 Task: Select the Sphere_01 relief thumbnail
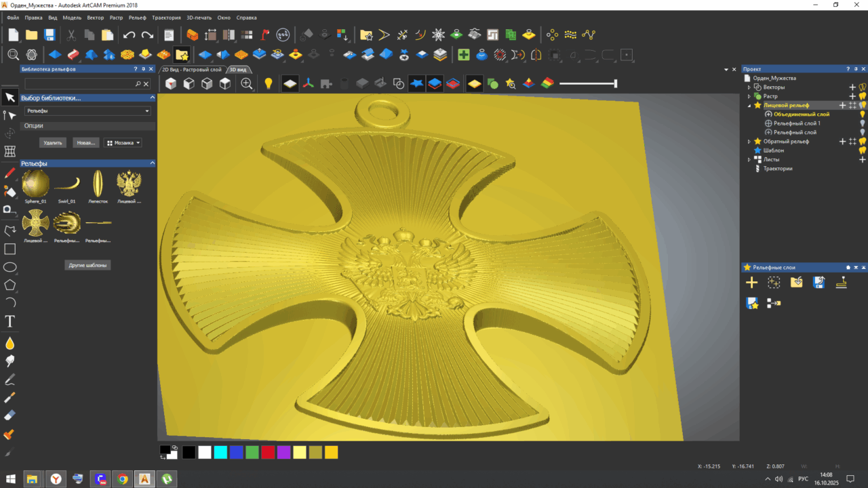[35, 184]
